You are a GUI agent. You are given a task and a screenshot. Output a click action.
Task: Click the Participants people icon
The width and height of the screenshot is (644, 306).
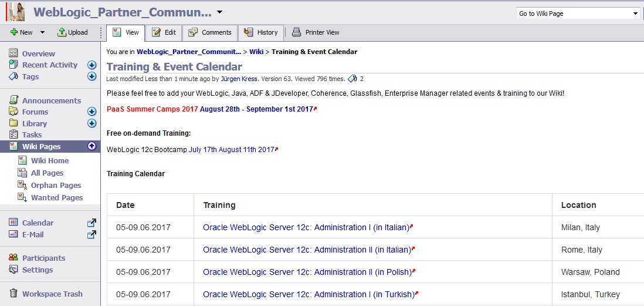[x=13, y=257]
